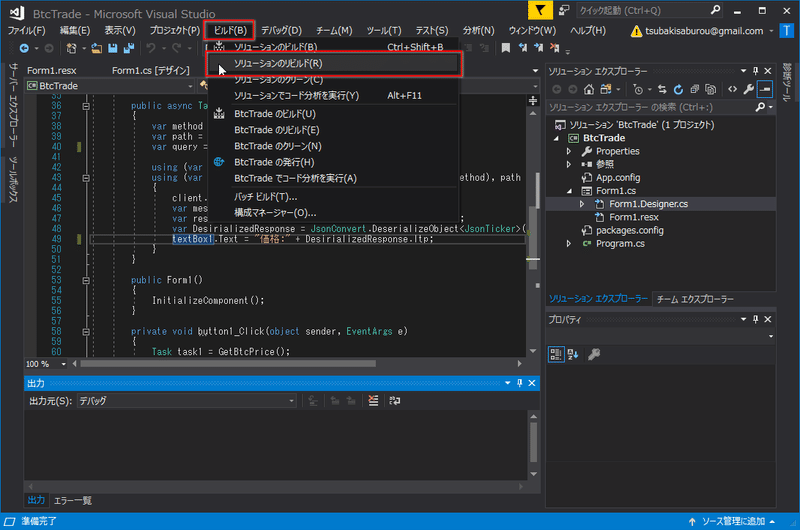Open Properties wrench icon in Solution Explorer

pyautogui.click(x=748, y=89)
